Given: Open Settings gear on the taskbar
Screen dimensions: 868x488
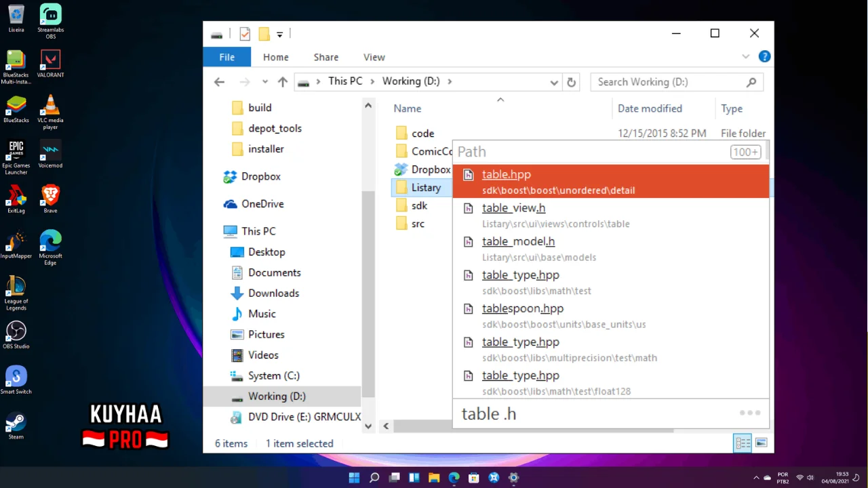Looking at the screenshot, I should point(514,478).
